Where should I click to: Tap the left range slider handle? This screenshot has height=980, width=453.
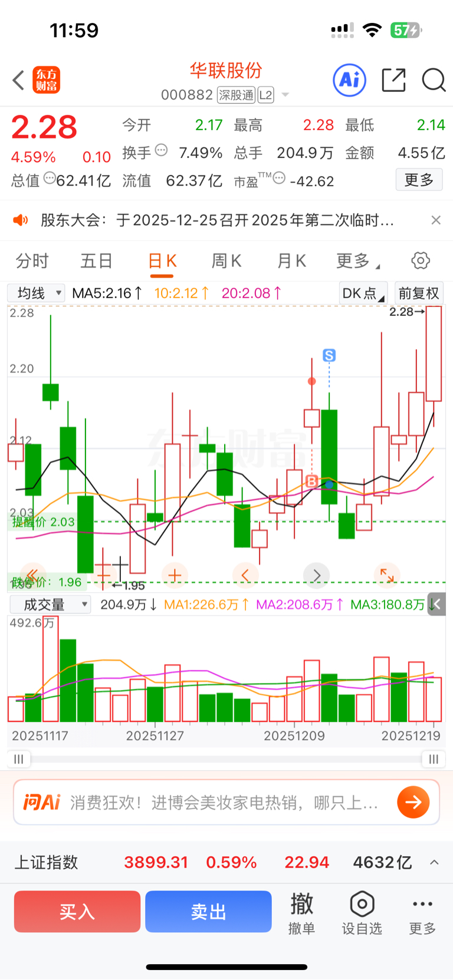tap(19, 759)
